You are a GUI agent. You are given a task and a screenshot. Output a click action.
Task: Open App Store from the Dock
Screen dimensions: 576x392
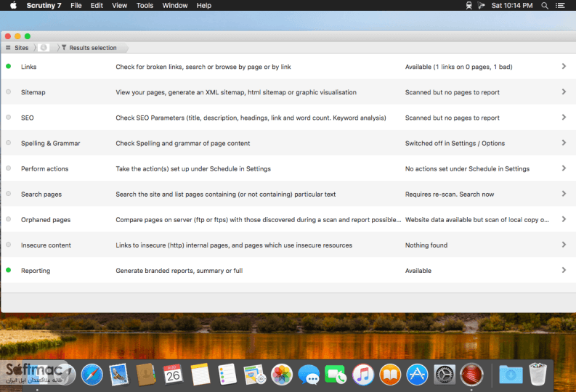coord(418,375)
